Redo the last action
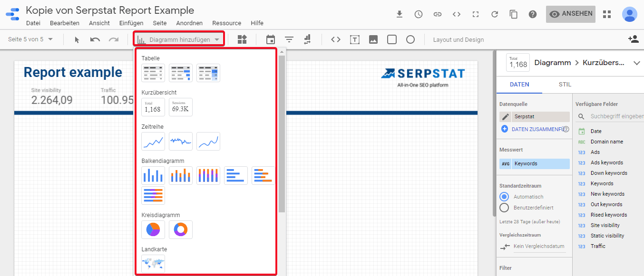This screenshot has height=276, width=644. [114, 39]
